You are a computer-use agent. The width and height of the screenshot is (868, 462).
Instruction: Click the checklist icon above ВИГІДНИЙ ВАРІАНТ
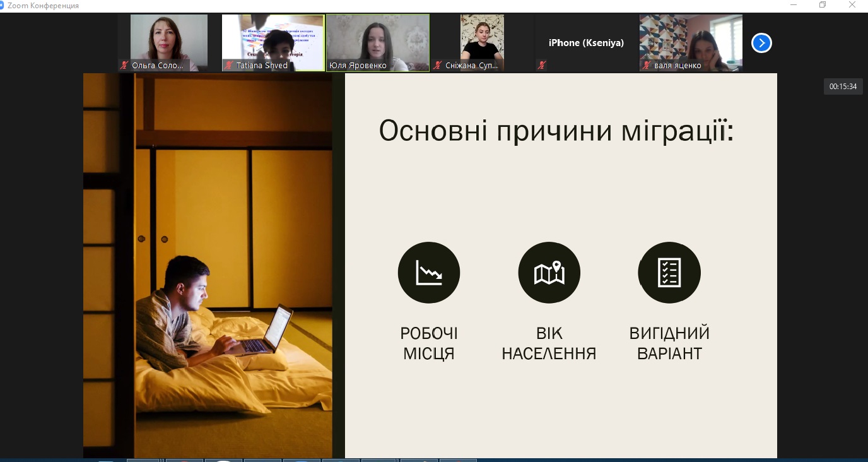point(669,273)
